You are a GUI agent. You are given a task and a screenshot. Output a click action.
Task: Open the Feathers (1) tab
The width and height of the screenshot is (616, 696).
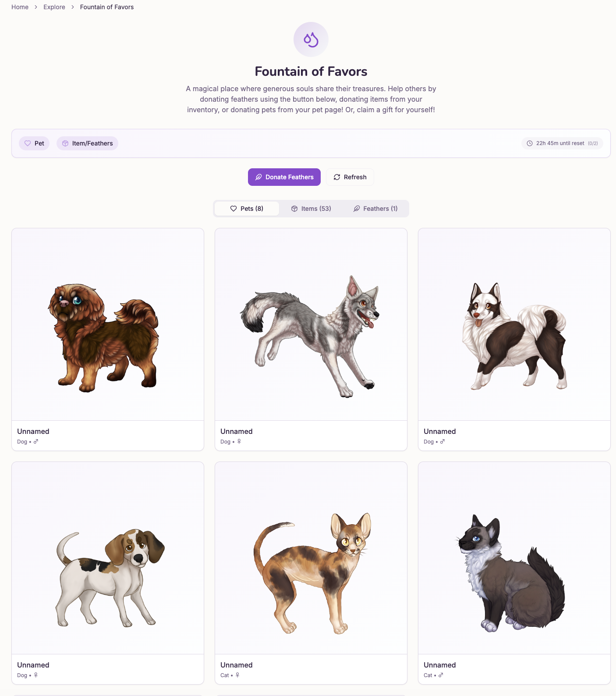tap(375, 209)
